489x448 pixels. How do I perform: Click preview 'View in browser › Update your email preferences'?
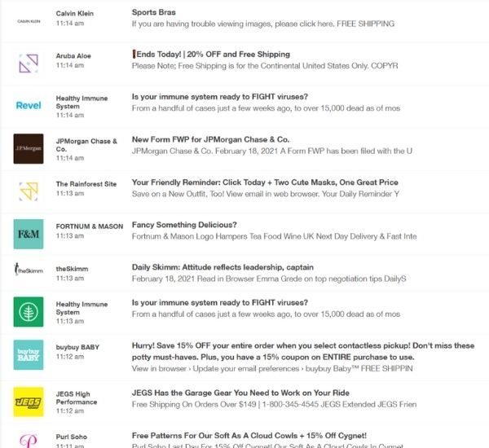tap(272, 368)
